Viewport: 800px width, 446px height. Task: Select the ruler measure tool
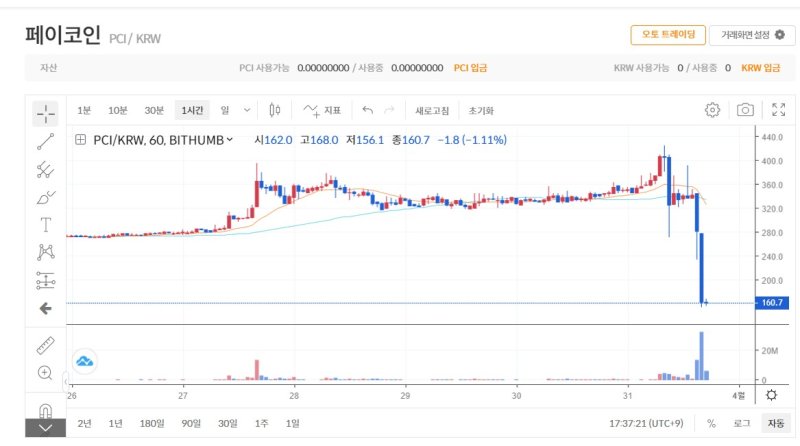click(45, 345)
